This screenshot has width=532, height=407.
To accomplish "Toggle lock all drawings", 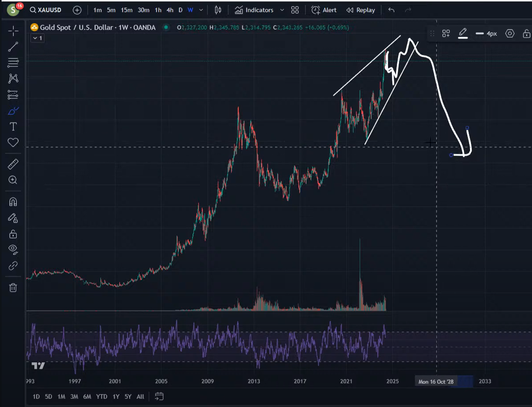I will (13, 234).
